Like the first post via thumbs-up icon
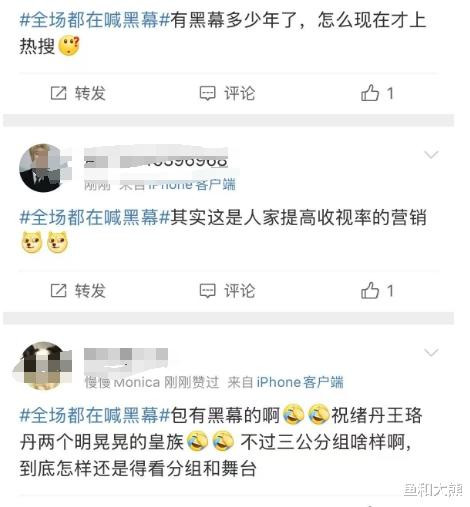 pos(370,93)
